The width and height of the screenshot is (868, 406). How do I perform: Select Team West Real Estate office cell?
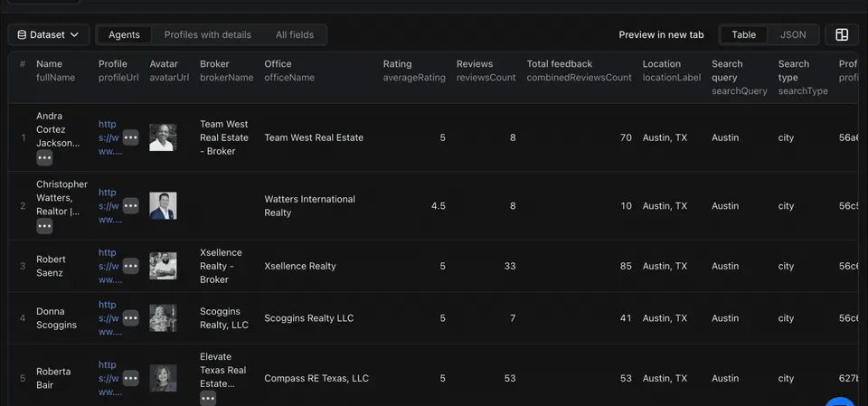314,137
